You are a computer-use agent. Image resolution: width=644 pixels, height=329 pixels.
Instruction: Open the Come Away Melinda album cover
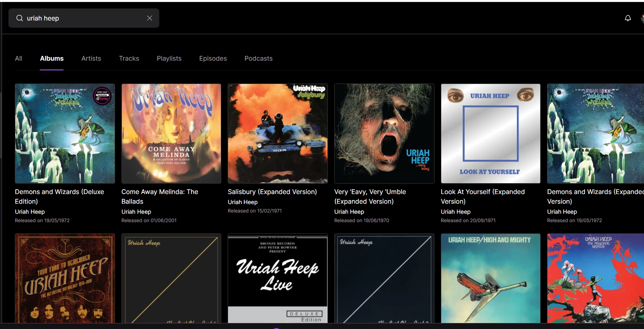171,133
